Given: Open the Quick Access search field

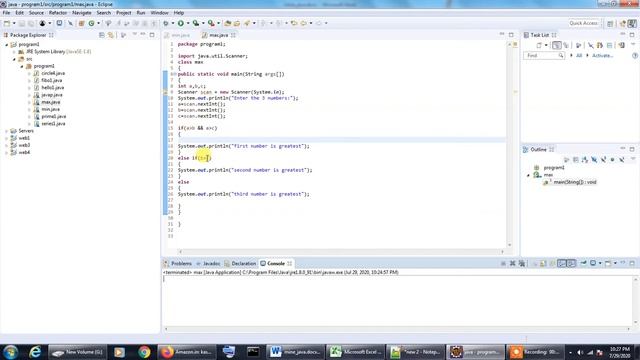Looking at the screenshot, I should point(584,23).
